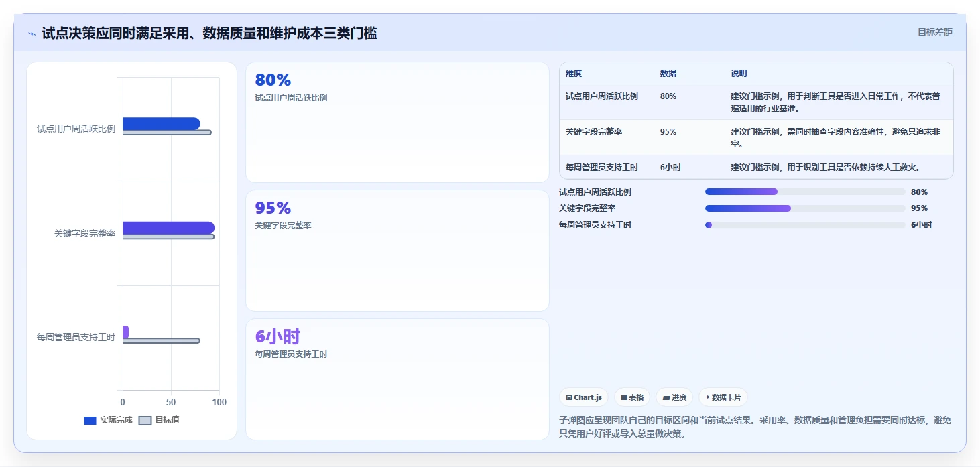The width and height of the screenshot is (980, 467).
Task: Click the 关键字段完整率 95% progress bar
Action: [x=805, y=208]
